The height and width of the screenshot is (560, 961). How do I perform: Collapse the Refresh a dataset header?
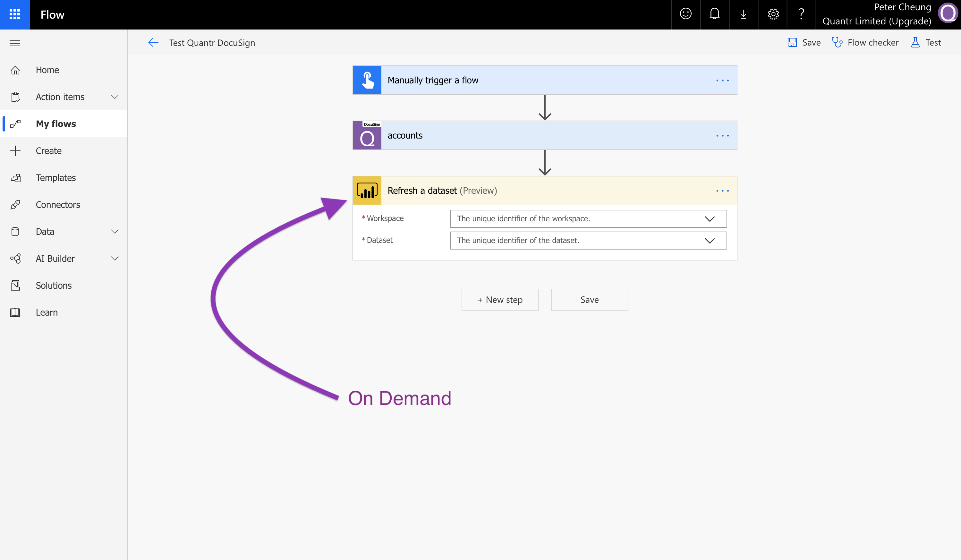tap(545, 190)
